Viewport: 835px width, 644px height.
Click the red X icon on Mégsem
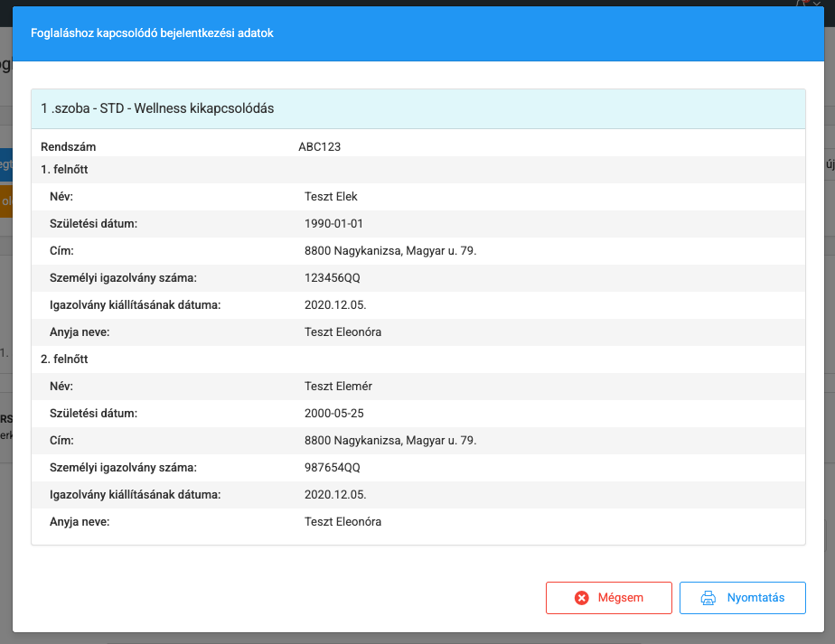click(582, 598)
